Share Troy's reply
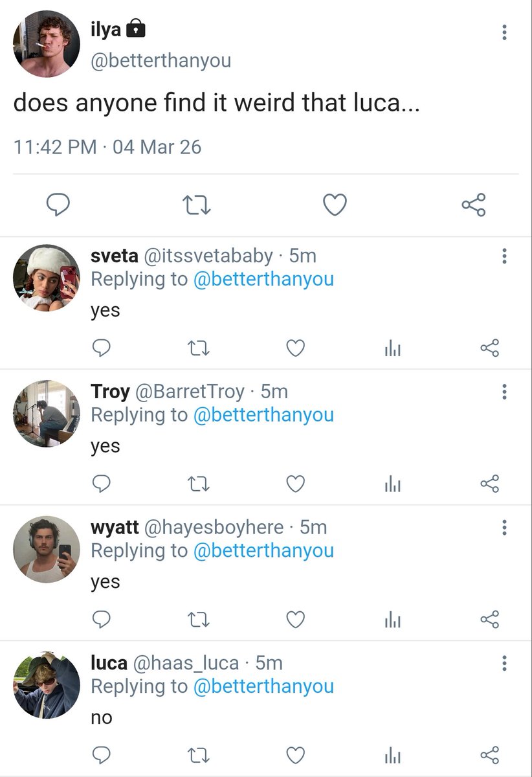Image resolution: width=532 pixels, height=777 pixels. pyautogui.click(x=490, y=484)
